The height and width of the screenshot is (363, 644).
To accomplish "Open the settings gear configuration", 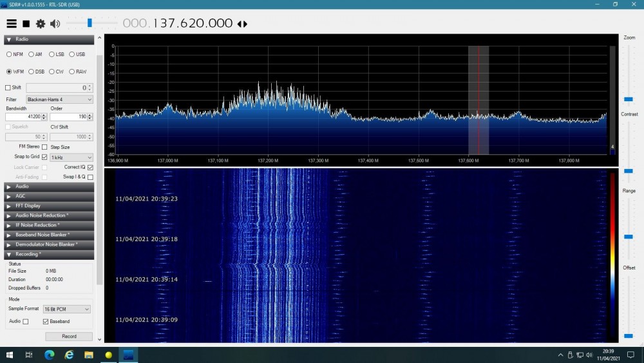I will [x=40, y=24].
